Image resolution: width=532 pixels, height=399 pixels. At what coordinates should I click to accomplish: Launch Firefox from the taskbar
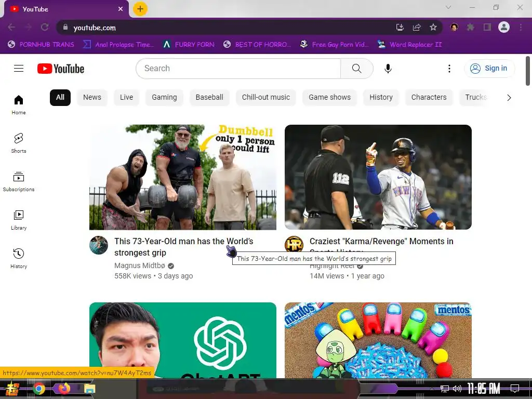pos(64,388)
